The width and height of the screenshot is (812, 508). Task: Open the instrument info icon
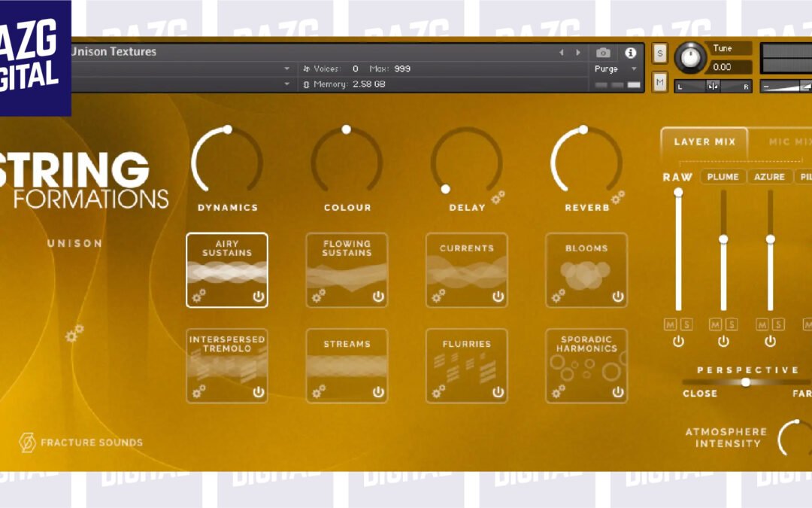pos(630,53)
